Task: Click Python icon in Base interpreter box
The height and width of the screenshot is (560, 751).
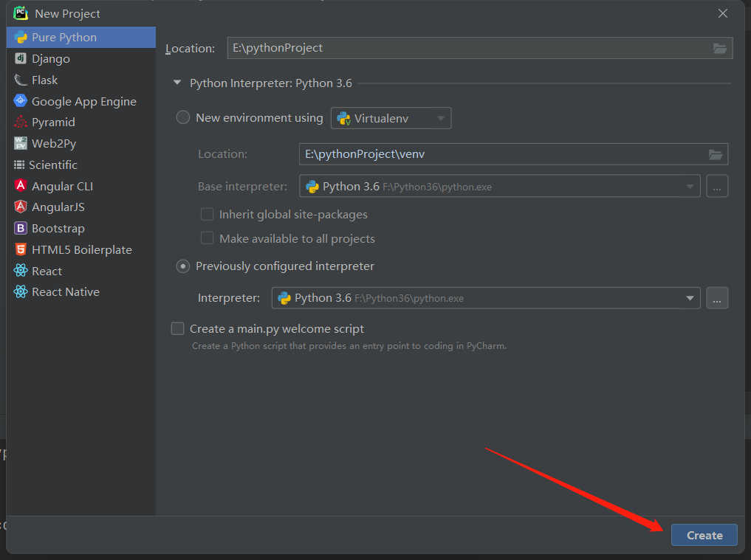Action: click(312, 187)
